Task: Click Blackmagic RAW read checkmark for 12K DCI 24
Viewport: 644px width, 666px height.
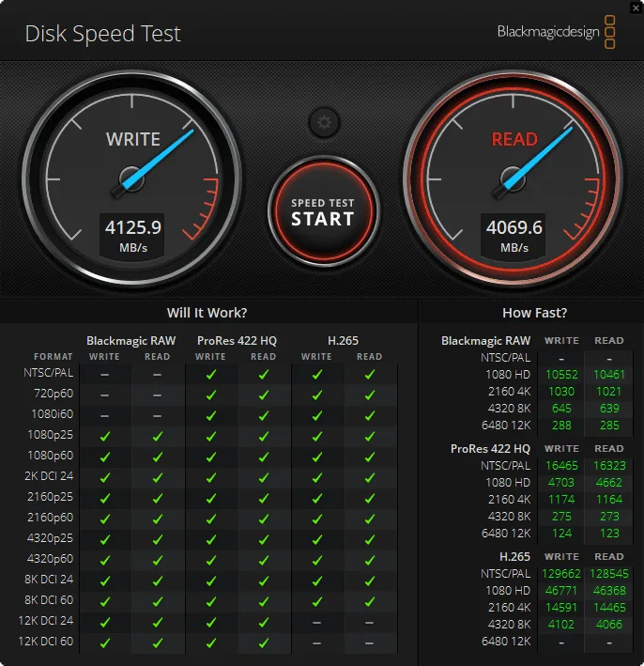Action: click(158, 623)
